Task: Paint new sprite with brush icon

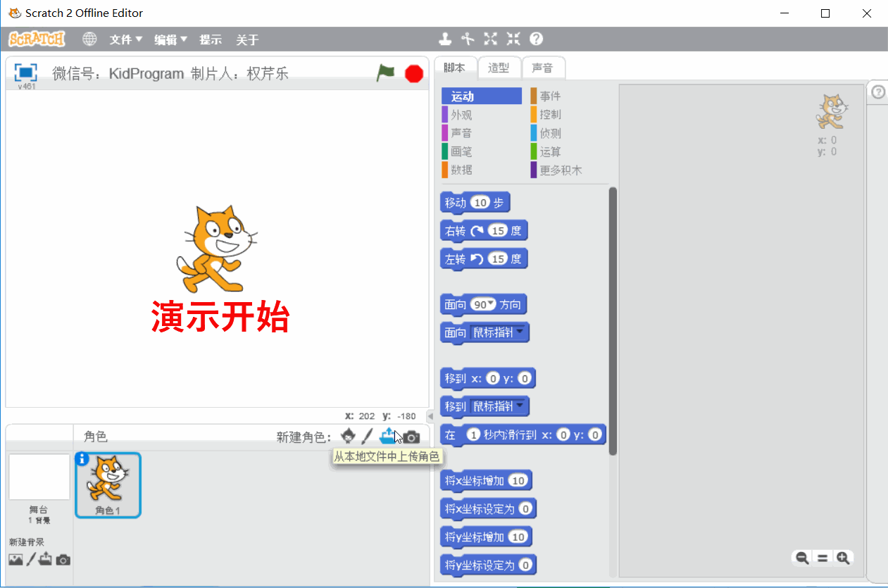Action: tap(367, 437)
